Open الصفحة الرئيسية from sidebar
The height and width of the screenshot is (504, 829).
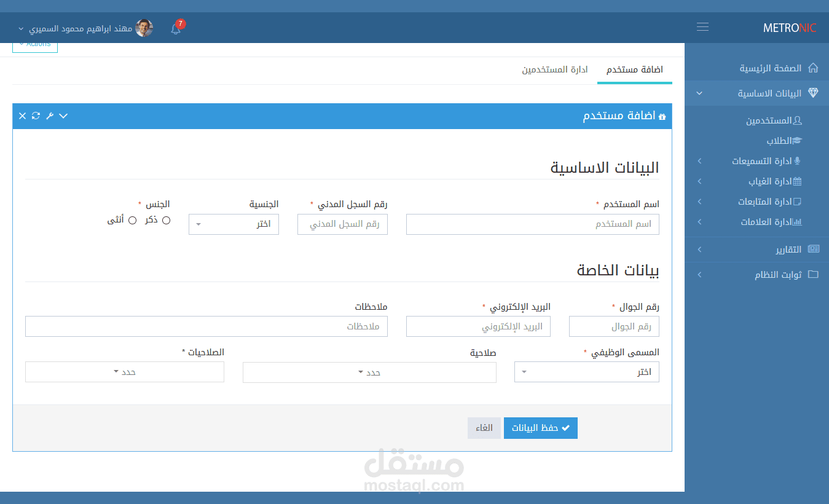tap(756, 68)
